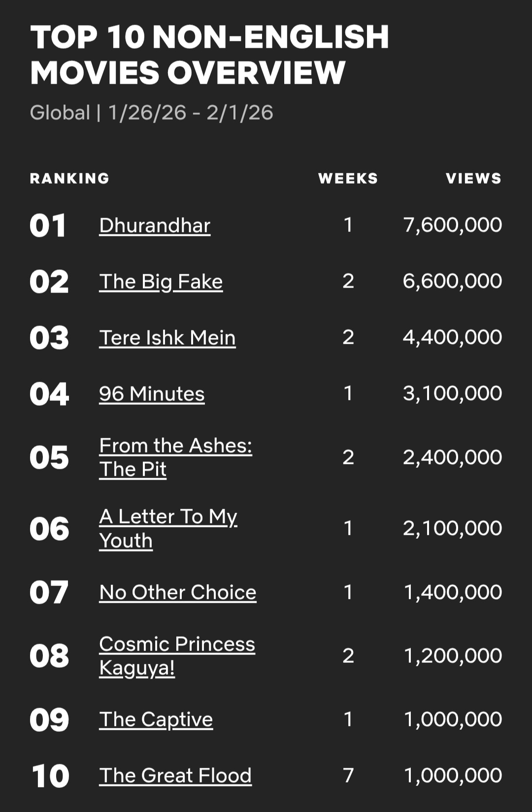Select Cosmic Princess Kaguya! title
The height and width of the screenshot is (812, 532).
(x=177, y=655)
